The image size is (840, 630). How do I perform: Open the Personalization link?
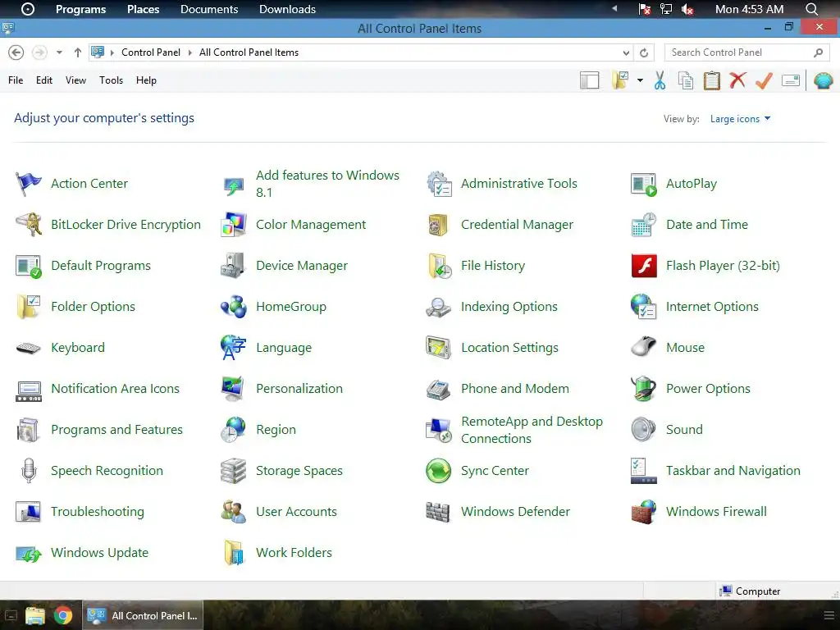click(x=299, y=388)
